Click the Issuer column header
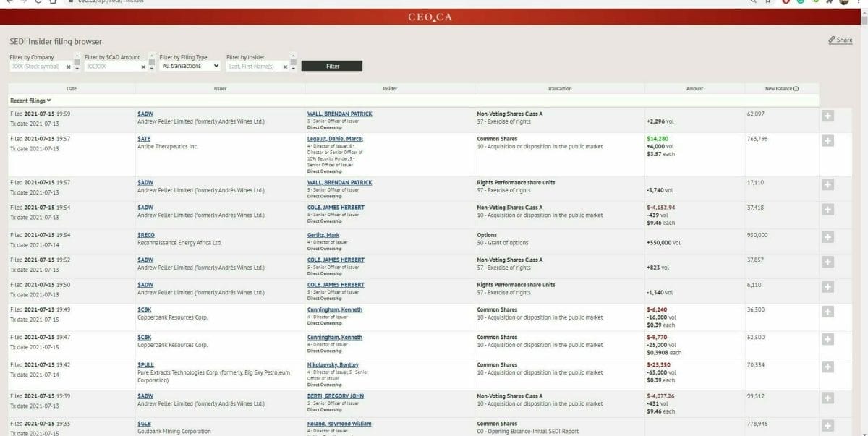Screen dimensions: 868x436 (220, 89)
